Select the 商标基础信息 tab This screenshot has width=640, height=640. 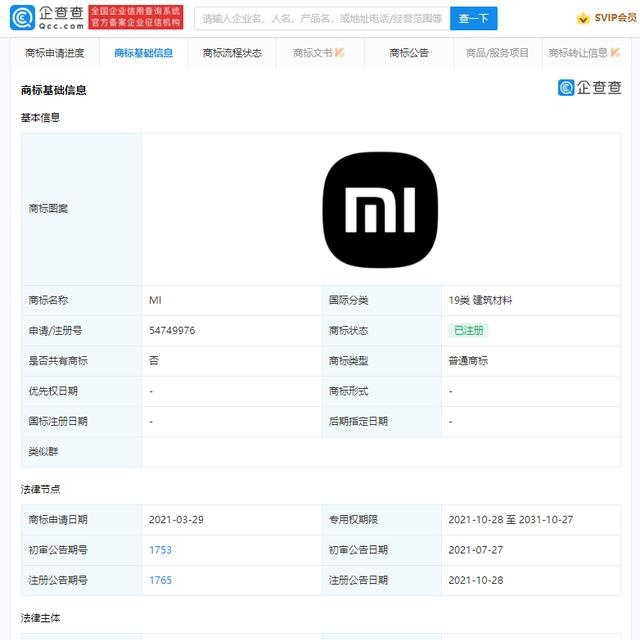coord(143,53)
